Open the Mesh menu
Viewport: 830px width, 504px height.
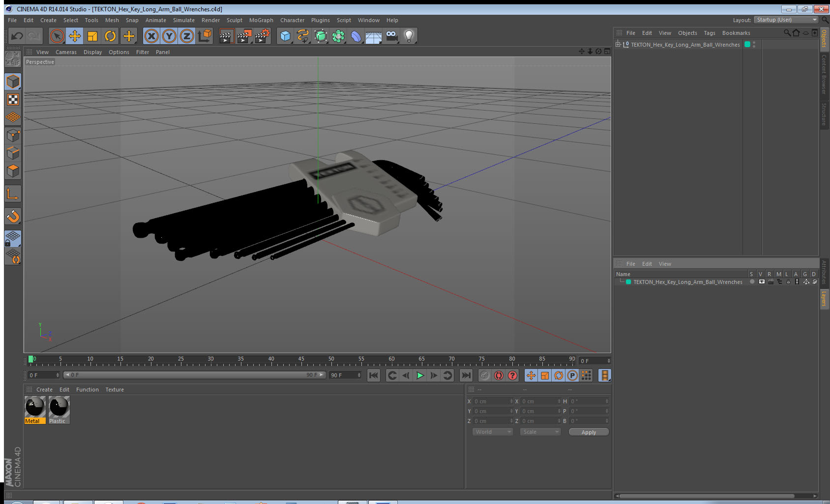(112, 20)
